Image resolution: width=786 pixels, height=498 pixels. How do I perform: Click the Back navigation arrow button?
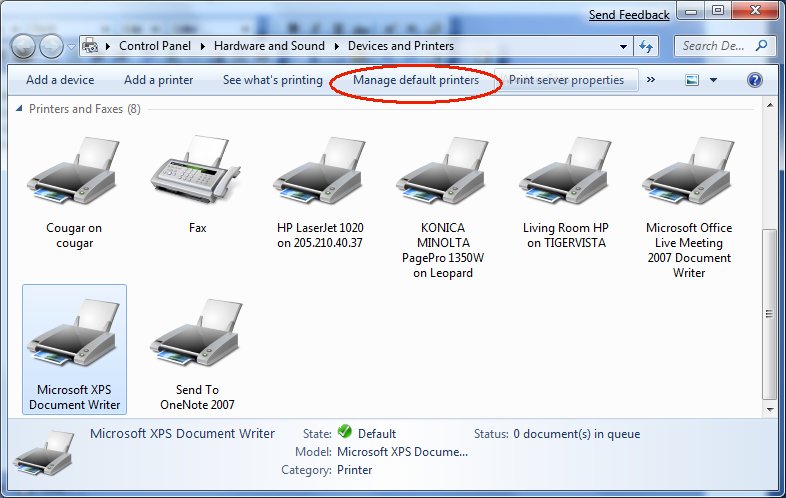23,47
